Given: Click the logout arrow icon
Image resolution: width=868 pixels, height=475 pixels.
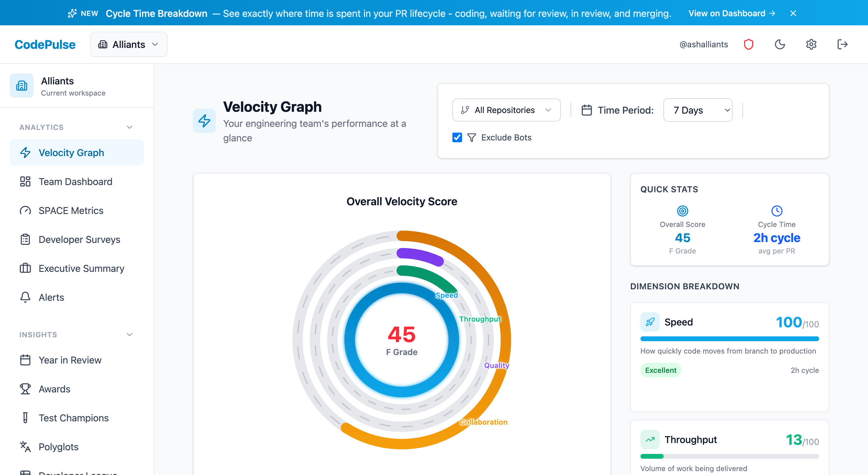Looking at the screenshot, I should [x=842, y=44].
